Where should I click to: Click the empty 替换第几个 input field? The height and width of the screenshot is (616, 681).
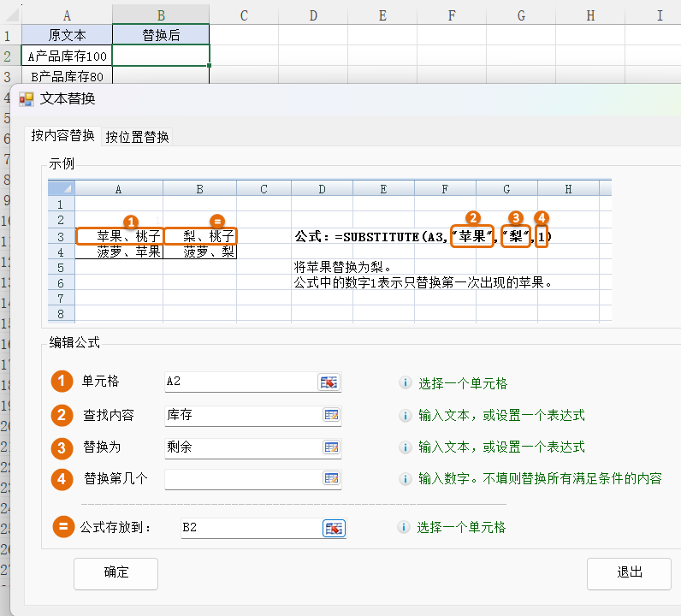240,479
